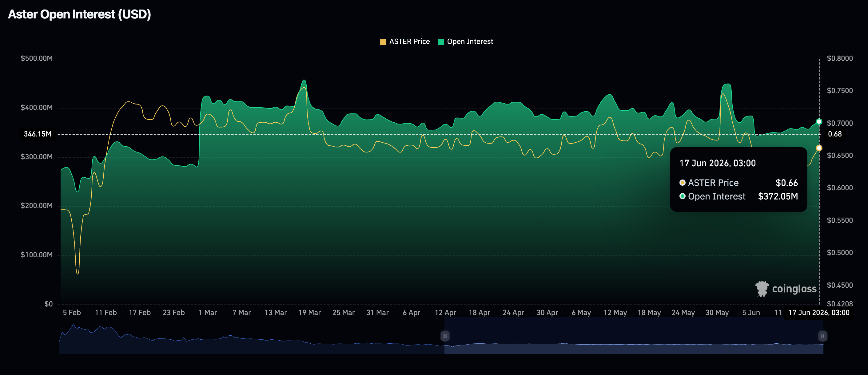Click the highlighted range in the overview strip
The height and width of the screenshot is (375, 868).
pos(634,336)
